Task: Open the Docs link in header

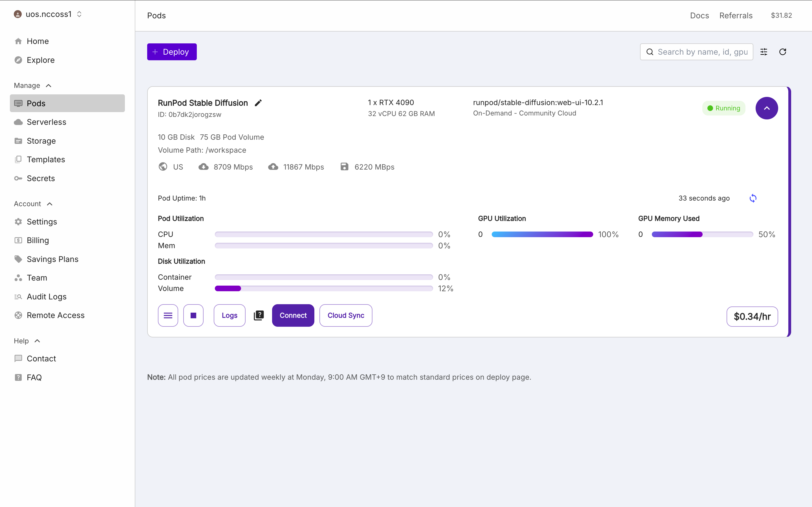Action: click(x=699, y=15)
